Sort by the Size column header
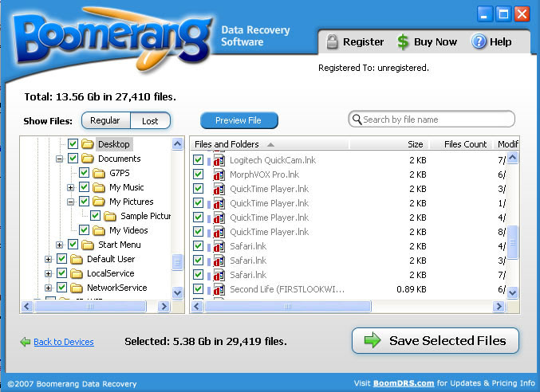Image resolution: width=540 pixels, height=392 pixels. coord(388,144)
